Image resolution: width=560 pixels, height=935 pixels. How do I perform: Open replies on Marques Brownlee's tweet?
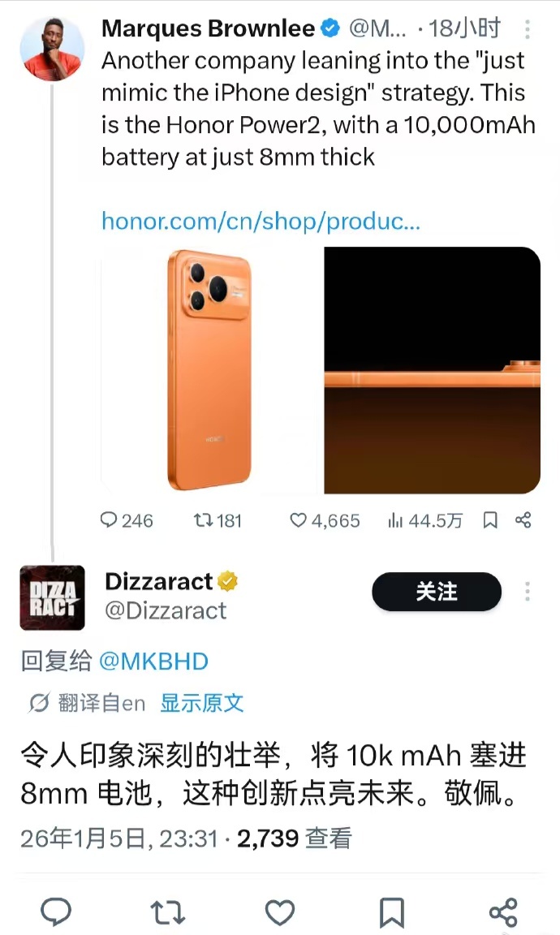coord(127,520)
